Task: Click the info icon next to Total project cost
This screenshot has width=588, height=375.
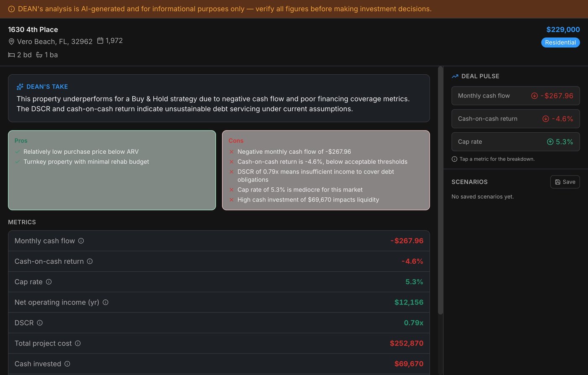Action: coord(78,344)
